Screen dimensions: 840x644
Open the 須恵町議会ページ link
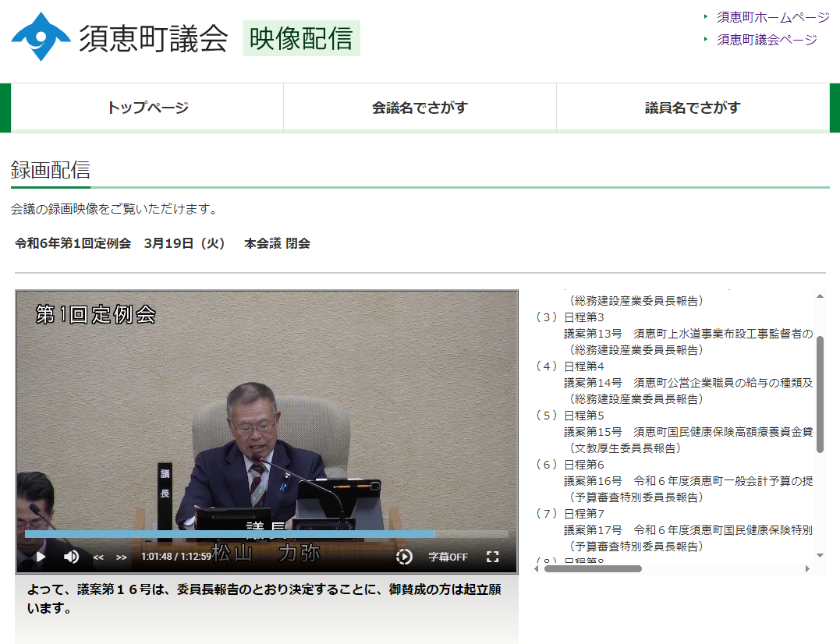pyautogui.click(x=767, y=40)
